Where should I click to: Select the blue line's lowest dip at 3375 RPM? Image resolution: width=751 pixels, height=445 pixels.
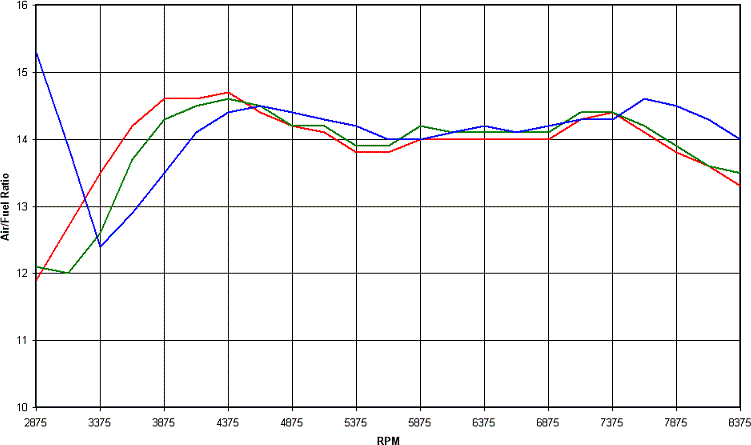point(100,246)
